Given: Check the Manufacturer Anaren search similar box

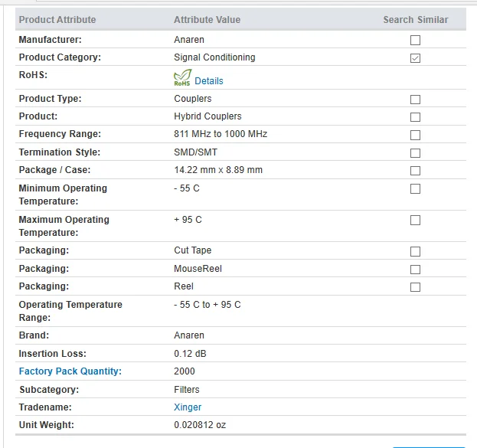Looking at the screenshot, I should (x=415, y=40).
